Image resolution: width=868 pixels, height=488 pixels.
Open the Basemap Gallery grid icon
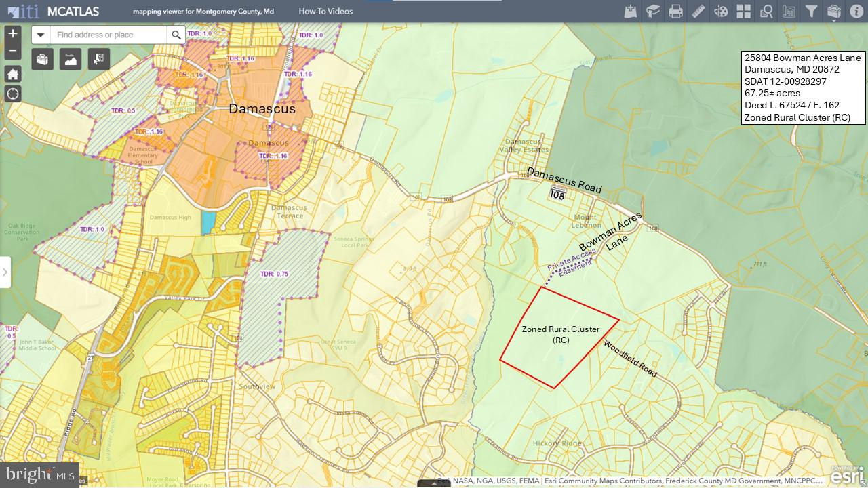[x=744, y=12]
